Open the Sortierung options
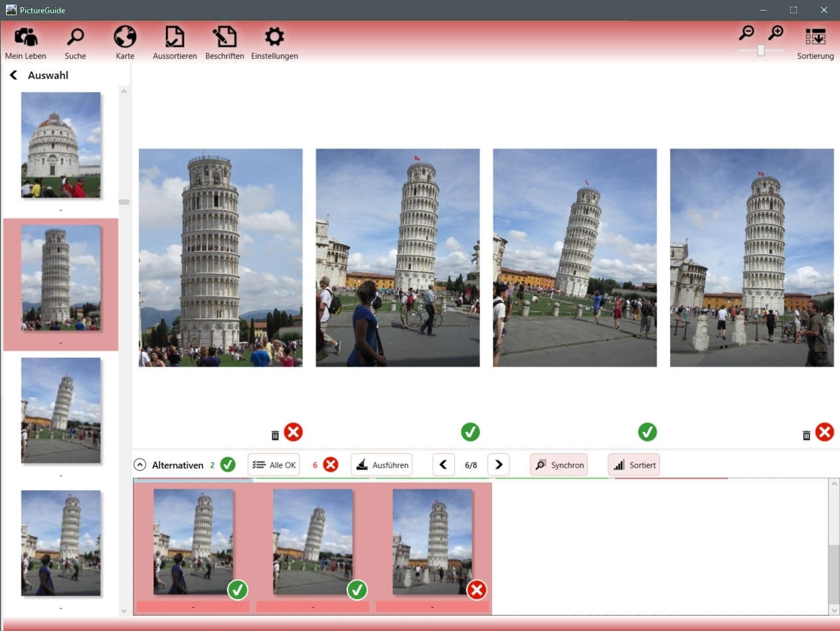840x631 pixels. pyautogui.click(x=815, y=44)
